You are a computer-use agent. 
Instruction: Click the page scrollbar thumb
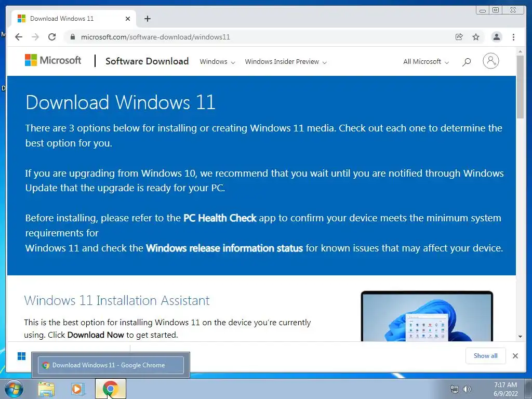520,87
